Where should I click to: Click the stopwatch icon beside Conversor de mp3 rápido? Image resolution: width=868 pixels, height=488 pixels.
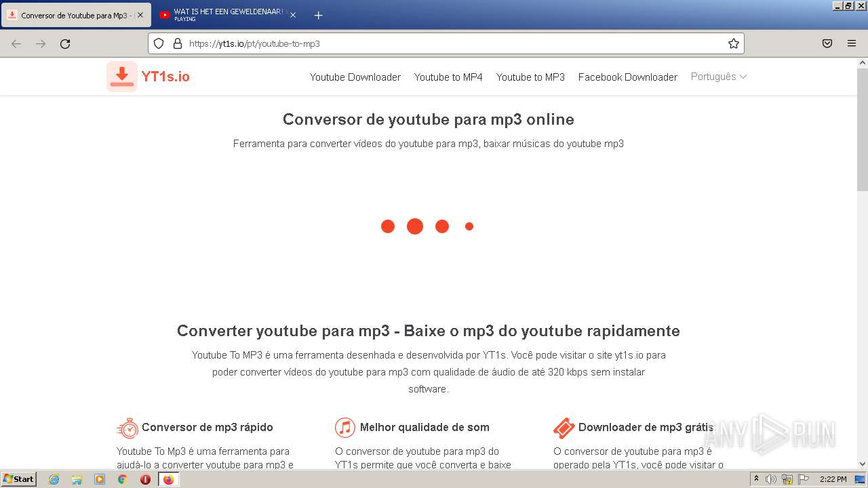pyautogui.click(x=127, y=428)
